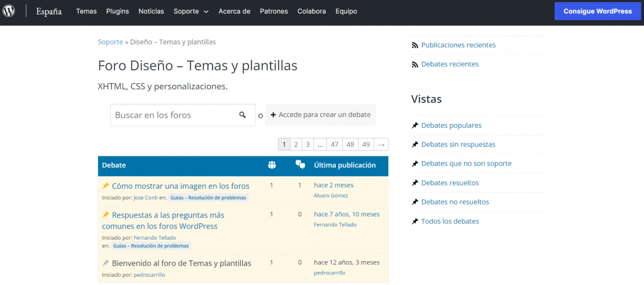Click the pin icon beside Todos los debates

[414, 221]
